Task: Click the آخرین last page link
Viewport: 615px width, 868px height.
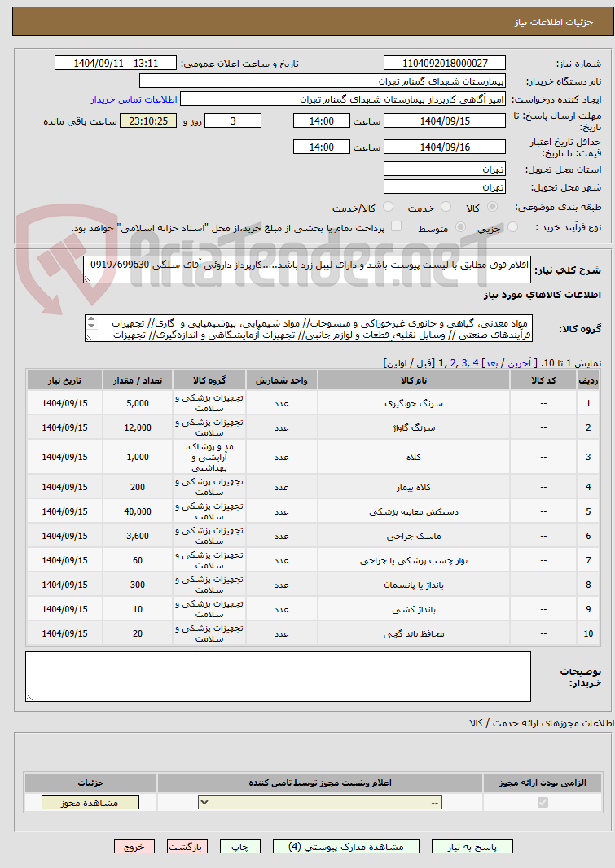Action: (x=519, y=363)
